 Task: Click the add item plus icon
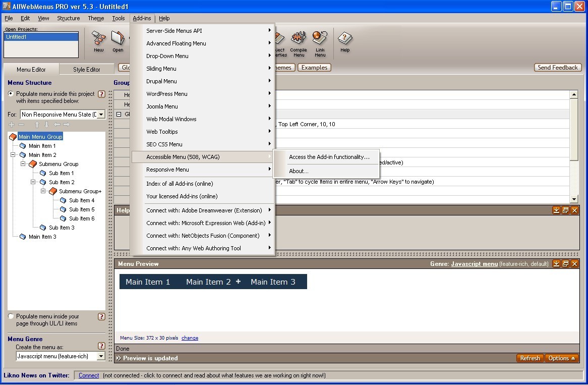coord(12,125)
